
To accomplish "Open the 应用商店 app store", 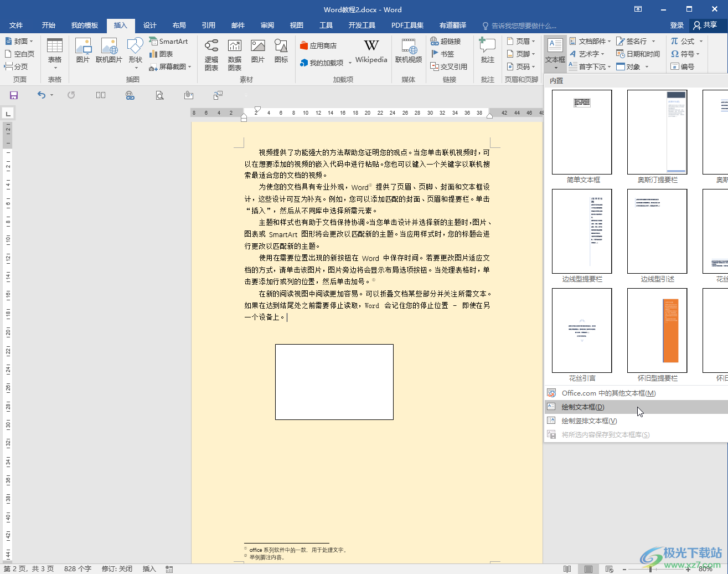I will [x=318, y=45].
